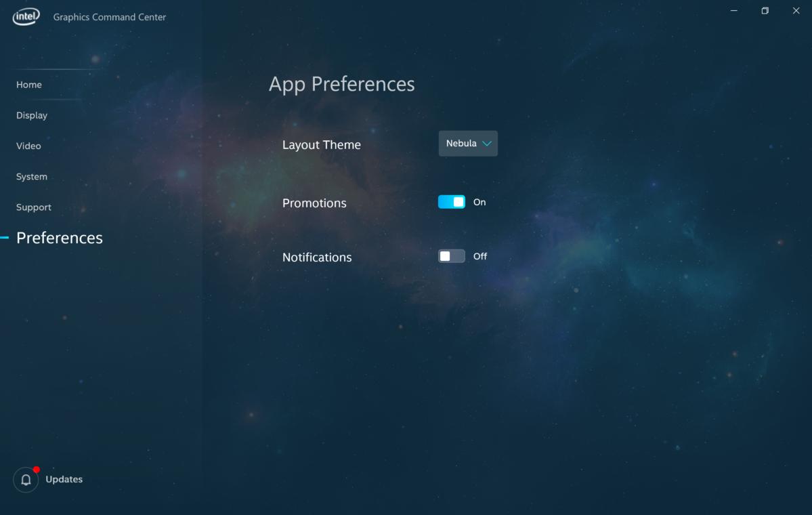Screen dimensions: 812x515
Task: Minimize the Graphics Command Center window
Action: click(x=734, y=10)
